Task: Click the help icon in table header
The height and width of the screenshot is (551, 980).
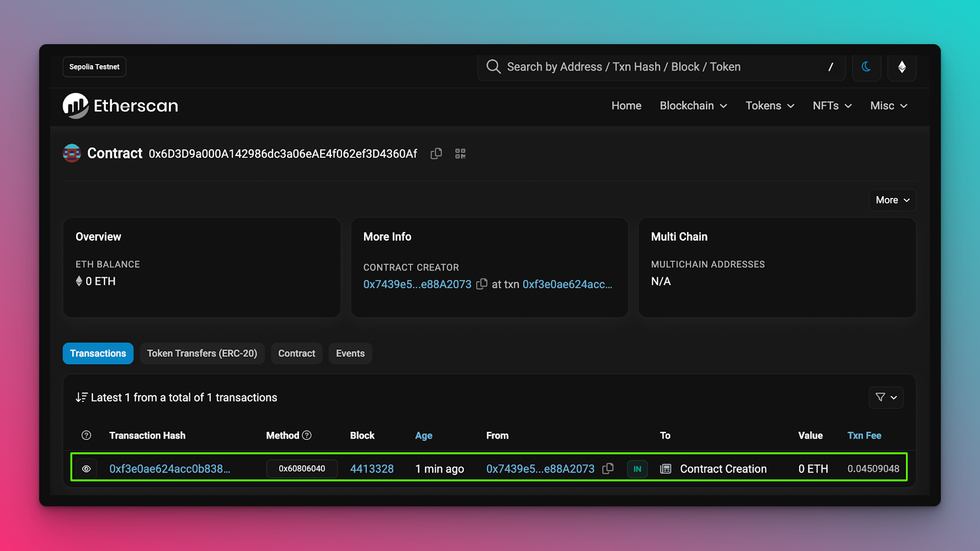Action: (86, 436)
